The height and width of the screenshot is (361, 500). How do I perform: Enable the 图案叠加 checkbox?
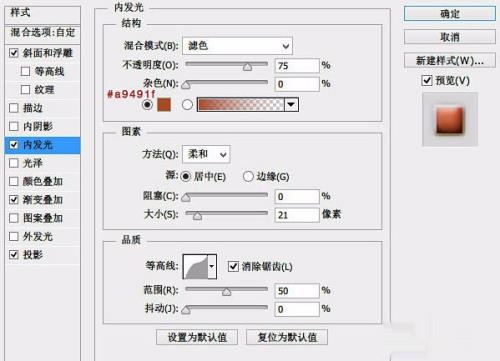tap(14, 218)
